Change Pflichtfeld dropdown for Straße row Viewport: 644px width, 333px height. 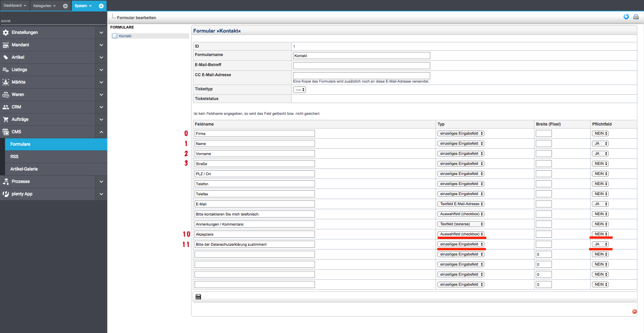click(600, 164)
